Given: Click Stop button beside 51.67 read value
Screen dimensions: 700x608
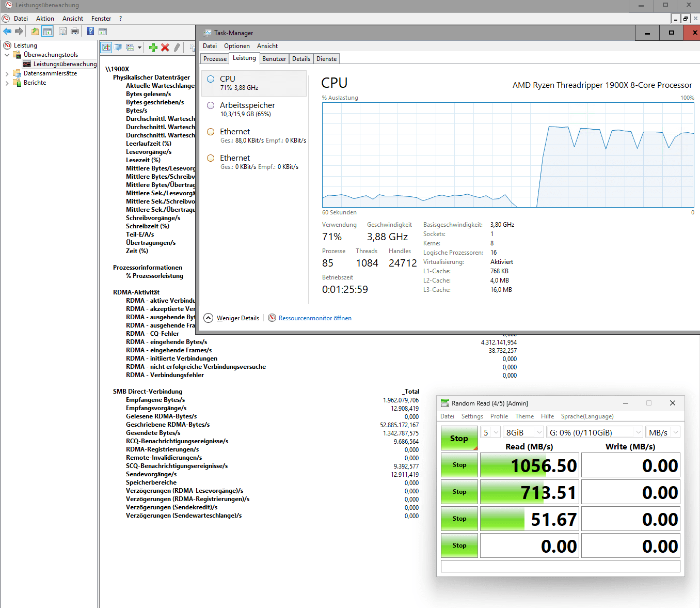Looking at the screenshot, I should [x=459, y=519].
